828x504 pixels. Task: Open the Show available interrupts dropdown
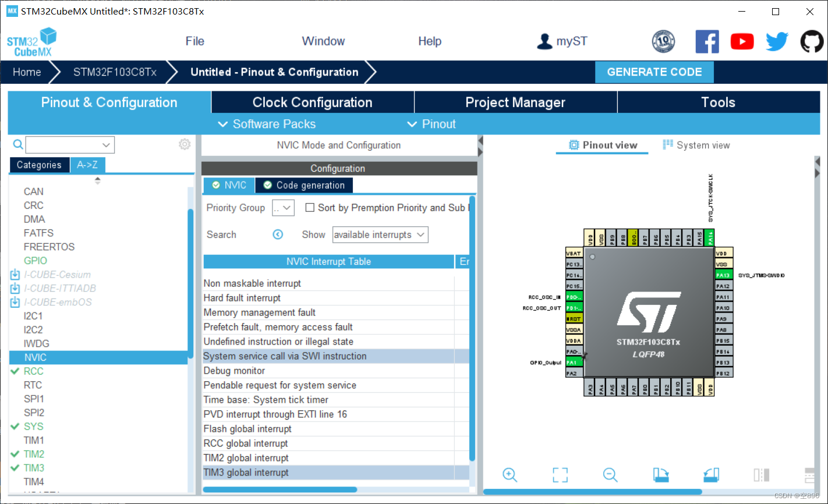tap(380, 235)
